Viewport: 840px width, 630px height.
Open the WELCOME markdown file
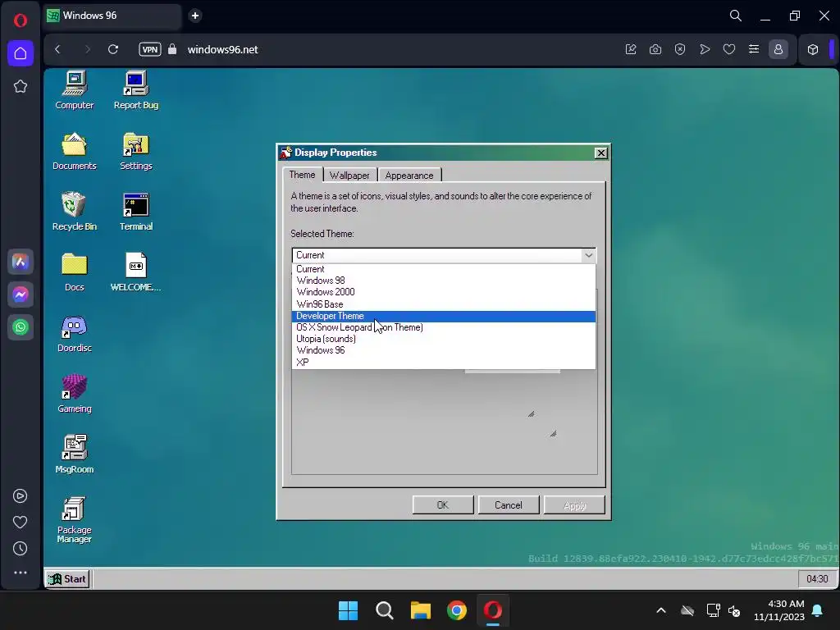[135, 272]
